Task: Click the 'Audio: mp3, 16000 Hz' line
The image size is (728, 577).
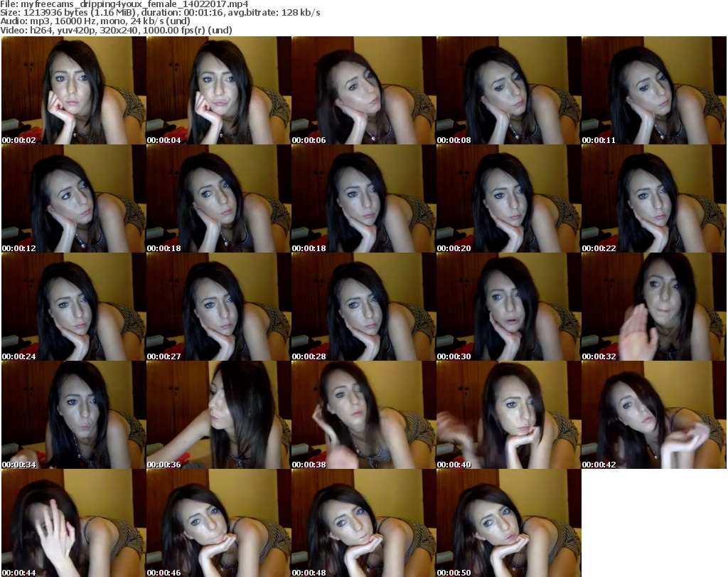Action: (x=95, y=21)
